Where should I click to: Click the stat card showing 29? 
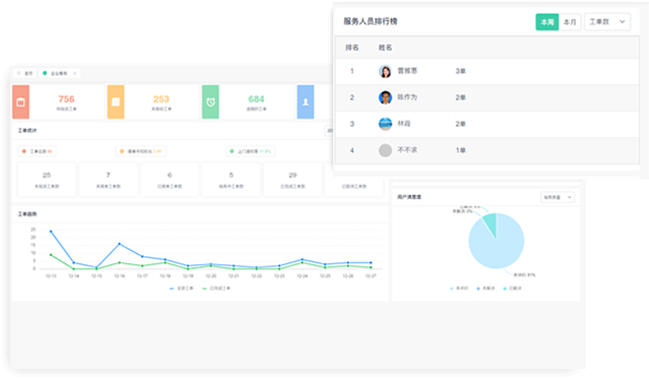click(293, 180)
